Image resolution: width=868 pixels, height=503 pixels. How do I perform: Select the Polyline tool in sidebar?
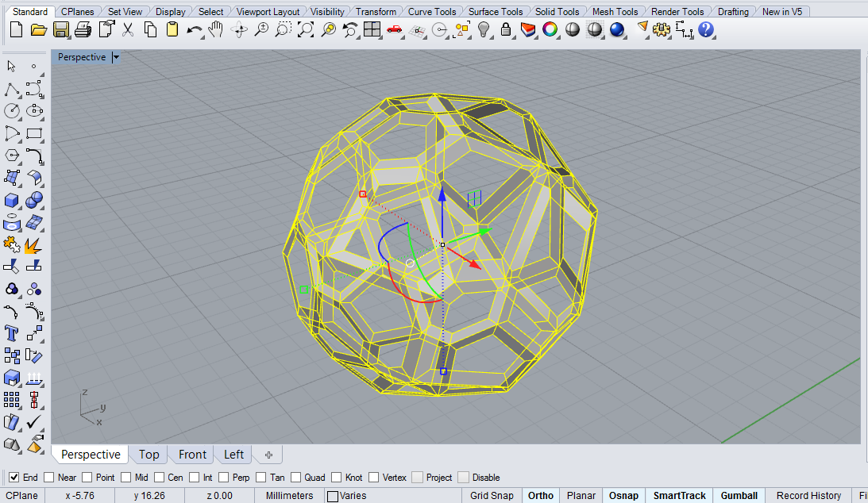coord(12,89)
